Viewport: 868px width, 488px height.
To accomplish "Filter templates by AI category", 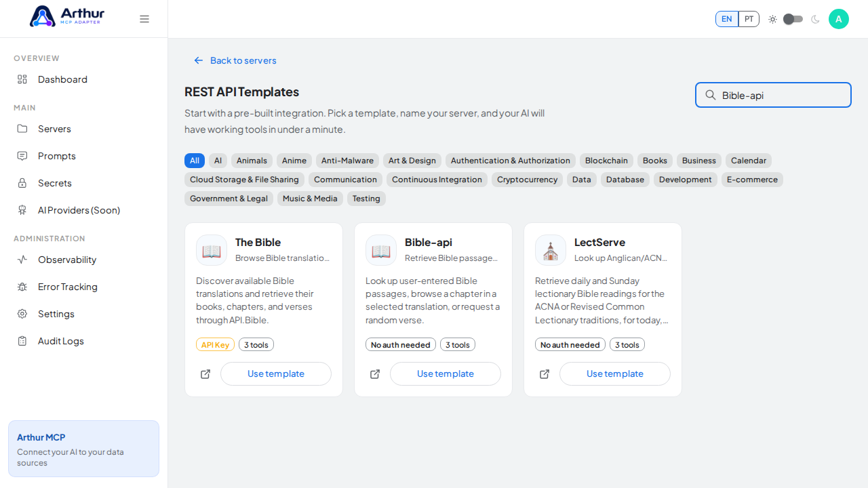I will click(x=218, y=161).
